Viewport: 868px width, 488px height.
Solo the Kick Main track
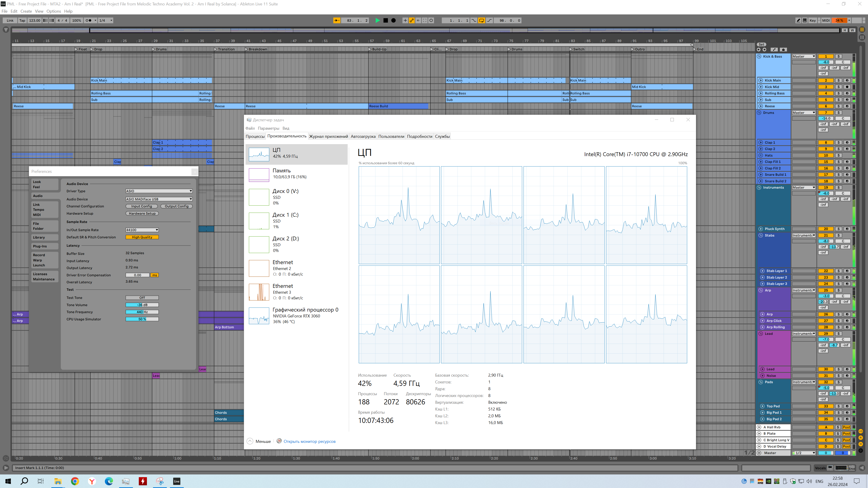pos(839,80)
